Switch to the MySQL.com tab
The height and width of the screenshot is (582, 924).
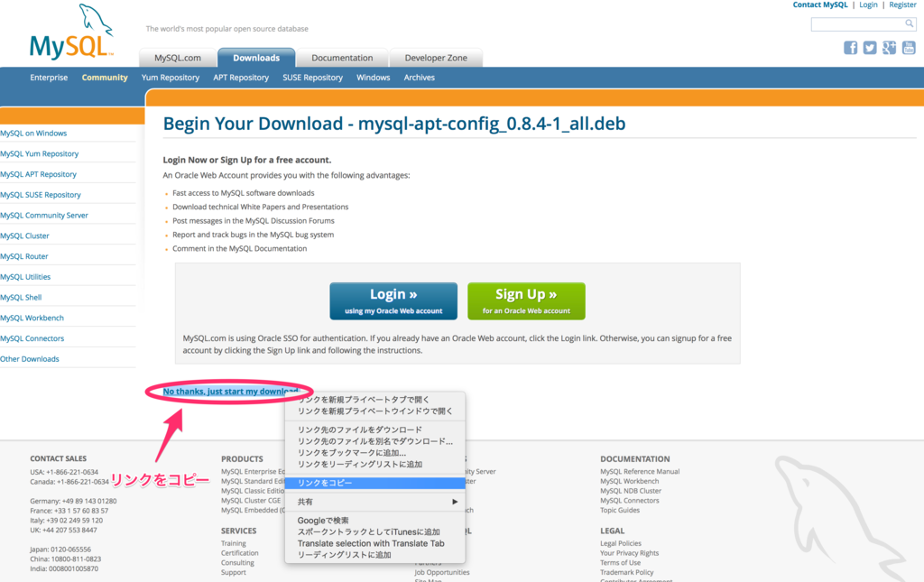[178, 58]
